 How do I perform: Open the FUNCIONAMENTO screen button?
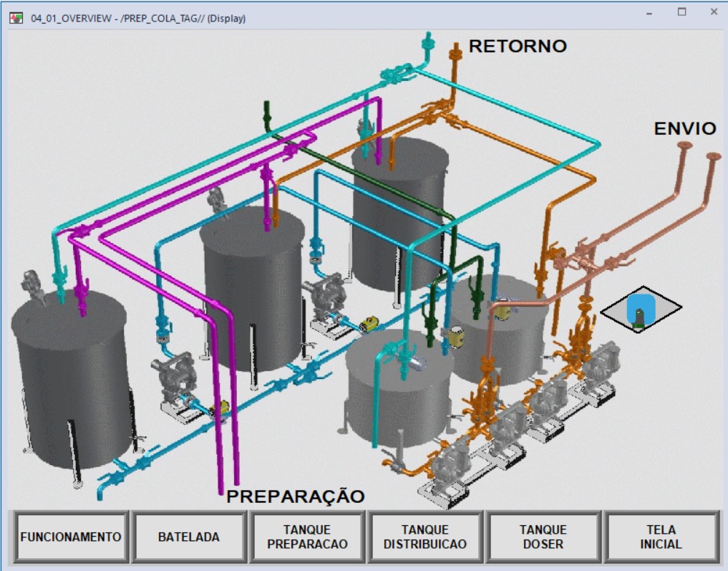pyautogui.click(x=71, y=537)
